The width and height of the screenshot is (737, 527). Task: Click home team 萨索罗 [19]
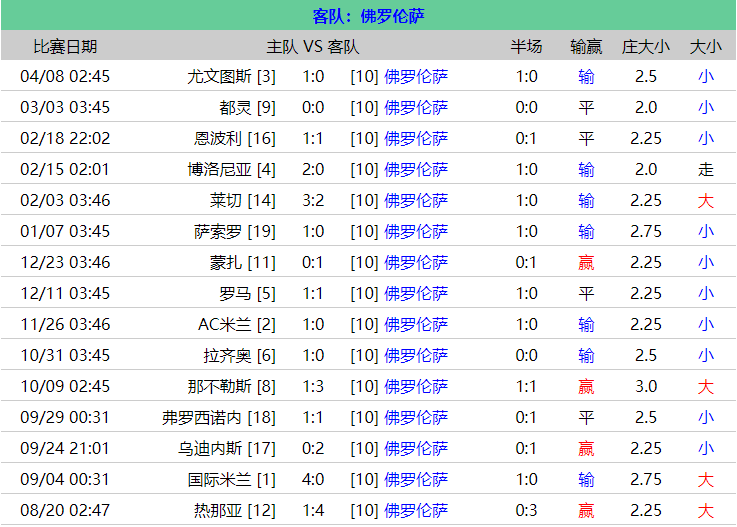(235, 231)
